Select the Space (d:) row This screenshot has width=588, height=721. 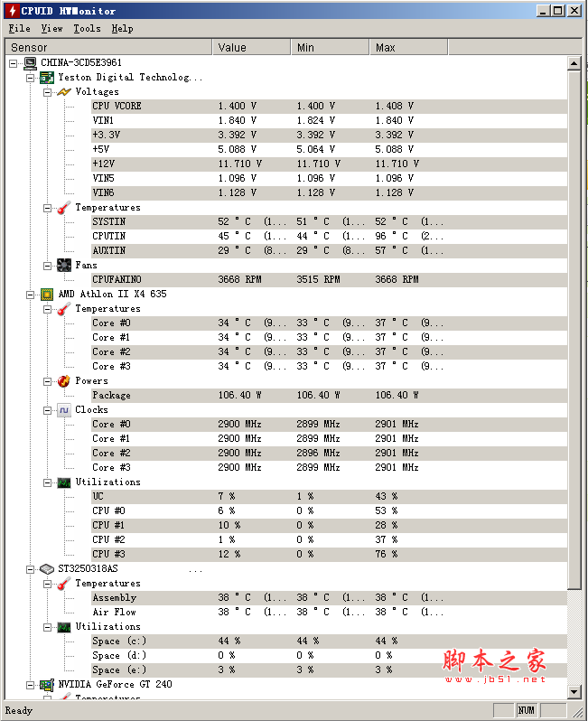329,656
